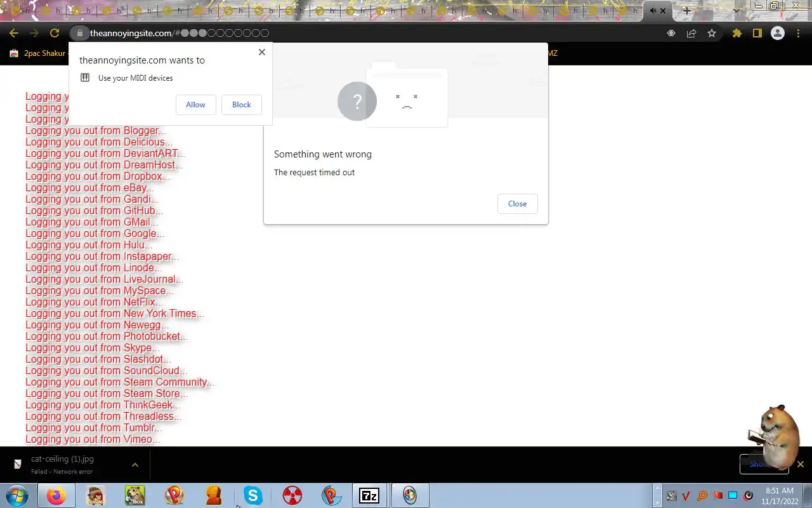812x508 pixels.
Task: Open the clock showing 8:51 AM
Action: click(x=780, y=495)
